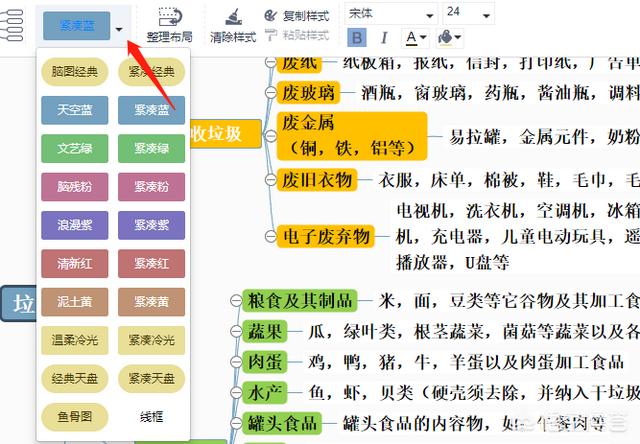Click the structure layout icon at far left

pyautogui.click(x=13, y=24)
